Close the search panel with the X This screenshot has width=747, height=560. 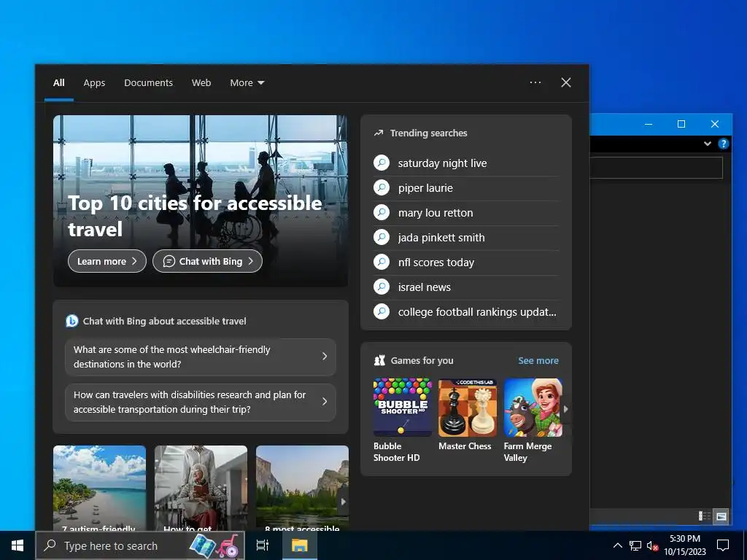(566, 82)
